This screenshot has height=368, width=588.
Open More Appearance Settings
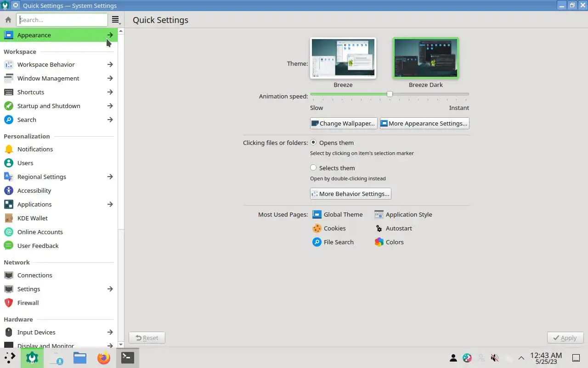tap(424, 123)
